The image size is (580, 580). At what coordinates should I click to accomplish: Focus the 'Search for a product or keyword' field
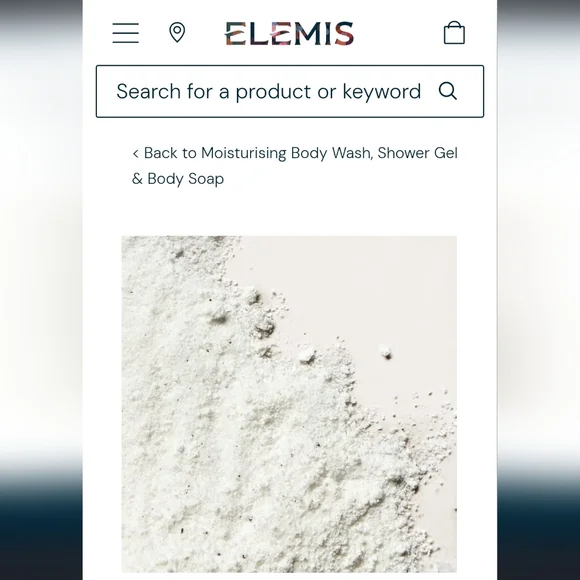(x=290, y=91)
